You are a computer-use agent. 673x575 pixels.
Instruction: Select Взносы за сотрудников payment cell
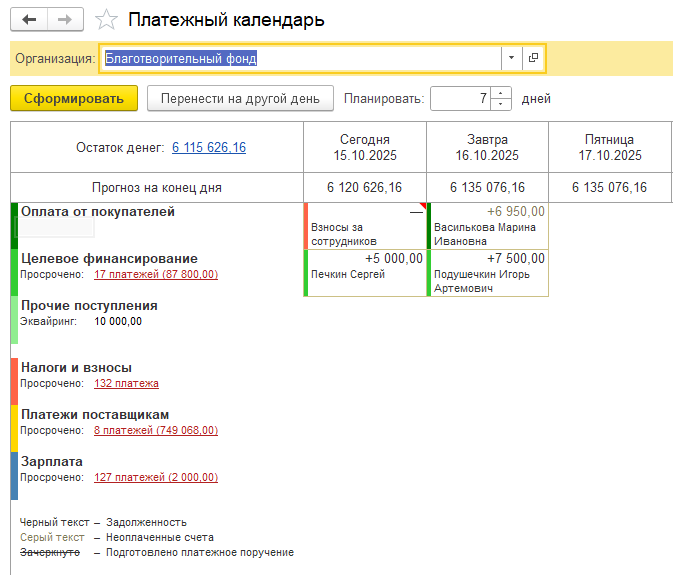[x=365, y=226]
